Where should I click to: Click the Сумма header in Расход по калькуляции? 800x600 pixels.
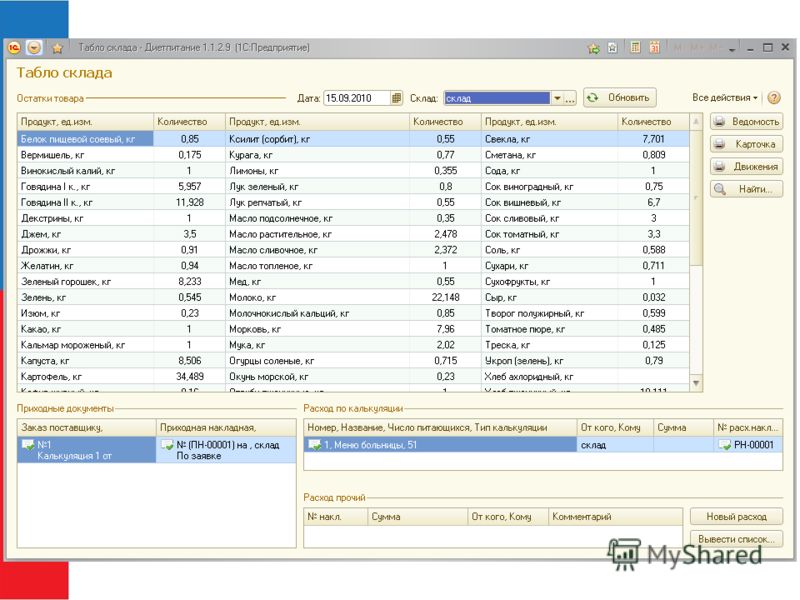point(683,428)
